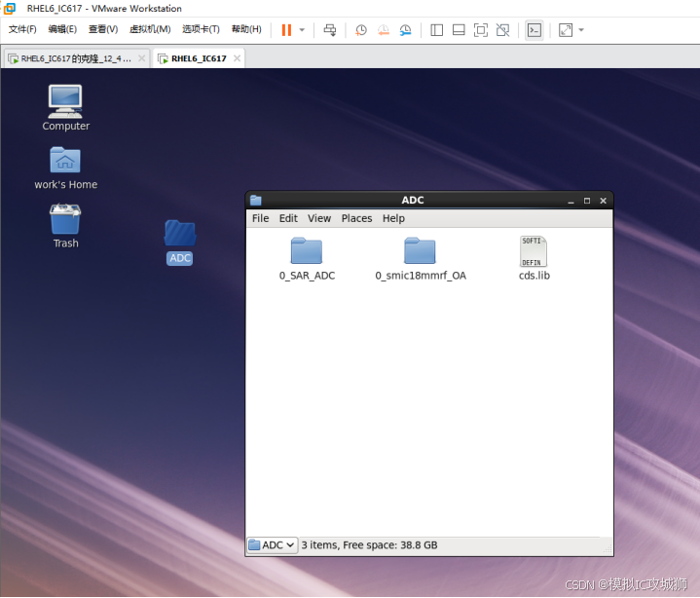Select the Computer desktop icon

click(65, 108)
